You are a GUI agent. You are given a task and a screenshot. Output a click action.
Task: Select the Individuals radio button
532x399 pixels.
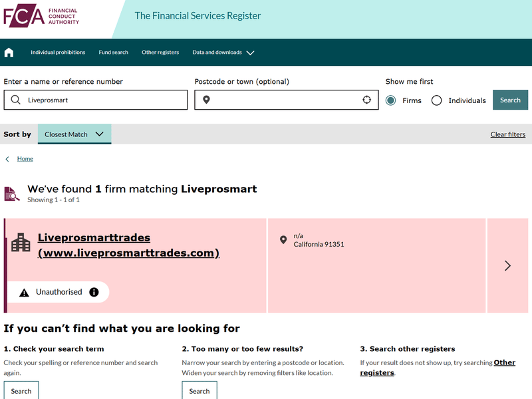[437, 100]
